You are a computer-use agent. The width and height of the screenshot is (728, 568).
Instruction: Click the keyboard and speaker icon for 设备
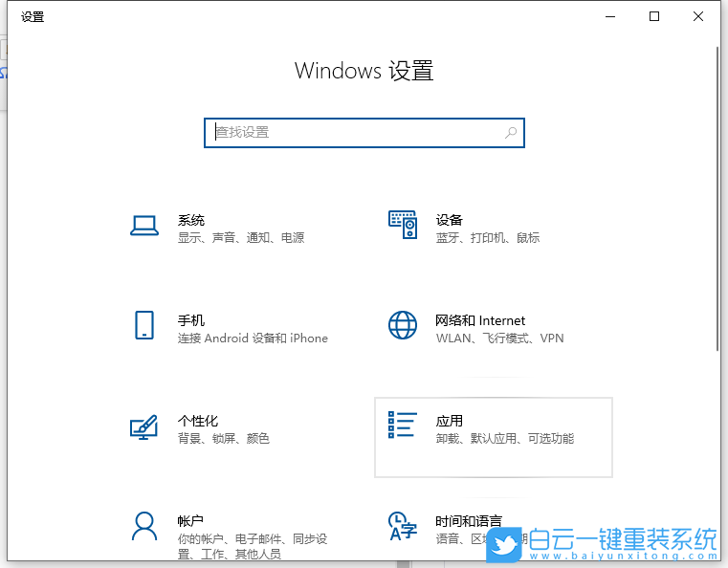point(403,225)
